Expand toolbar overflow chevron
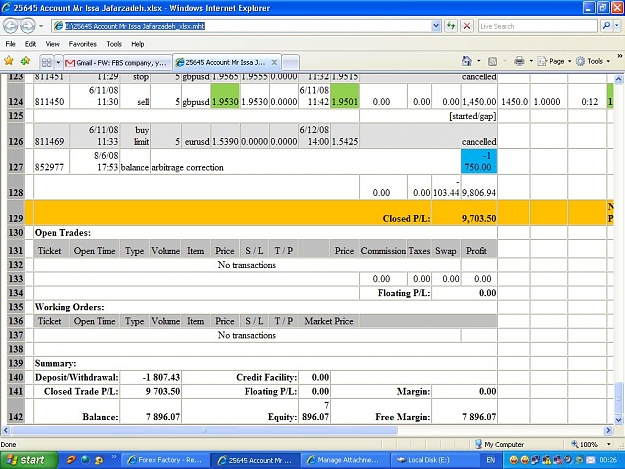Screen dimensions: 625x469 pyautogui.click(x=619, y=56)
